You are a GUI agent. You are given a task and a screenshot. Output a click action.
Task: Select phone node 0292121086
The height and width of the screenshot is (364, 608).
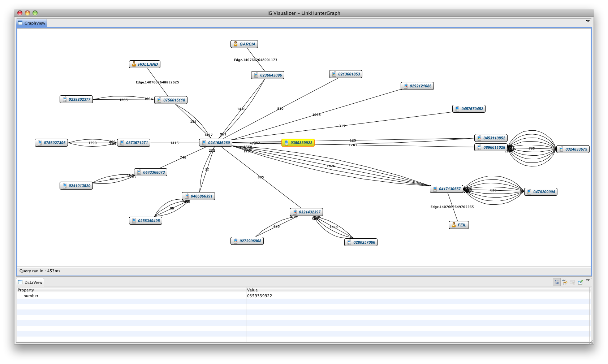pos(417,86)
